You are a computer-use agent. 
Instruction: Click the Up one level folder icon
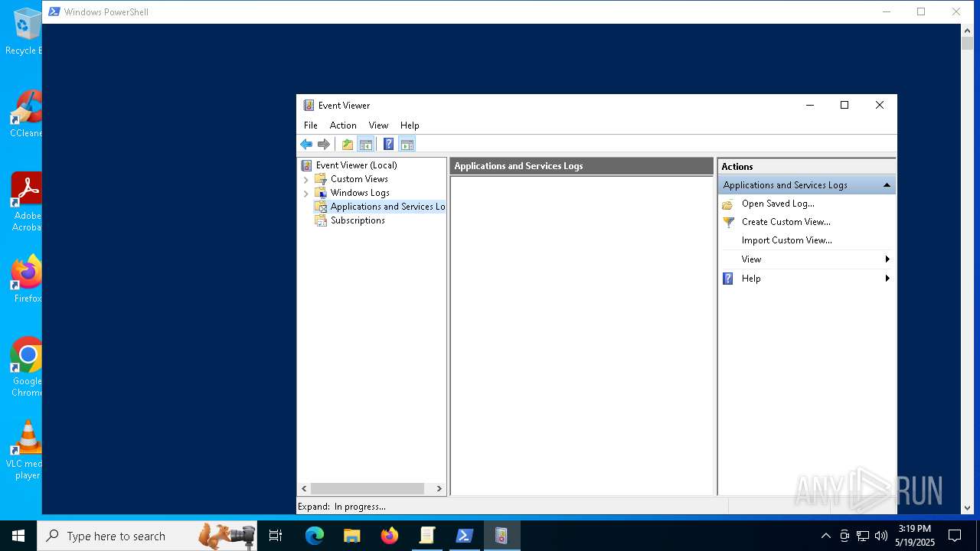[x=348, y=144]
